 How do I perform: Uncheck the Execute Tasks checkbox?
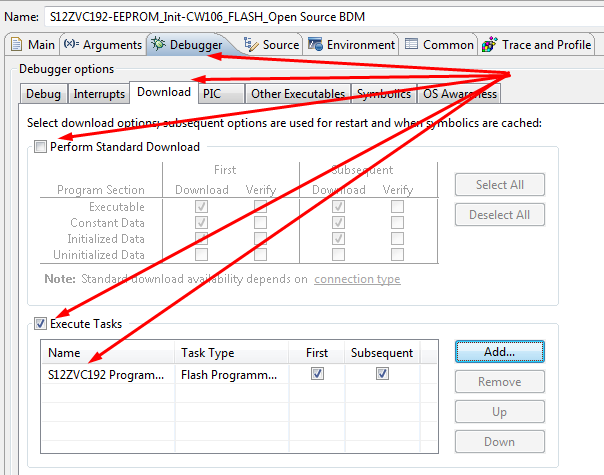pos(40,324)
